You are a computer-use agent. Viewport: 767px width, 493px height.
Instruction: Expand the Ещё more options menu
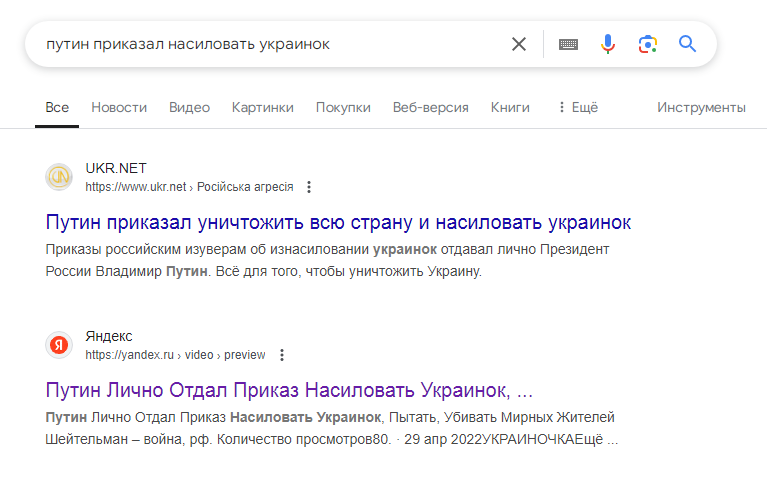(x=578, y=108)
